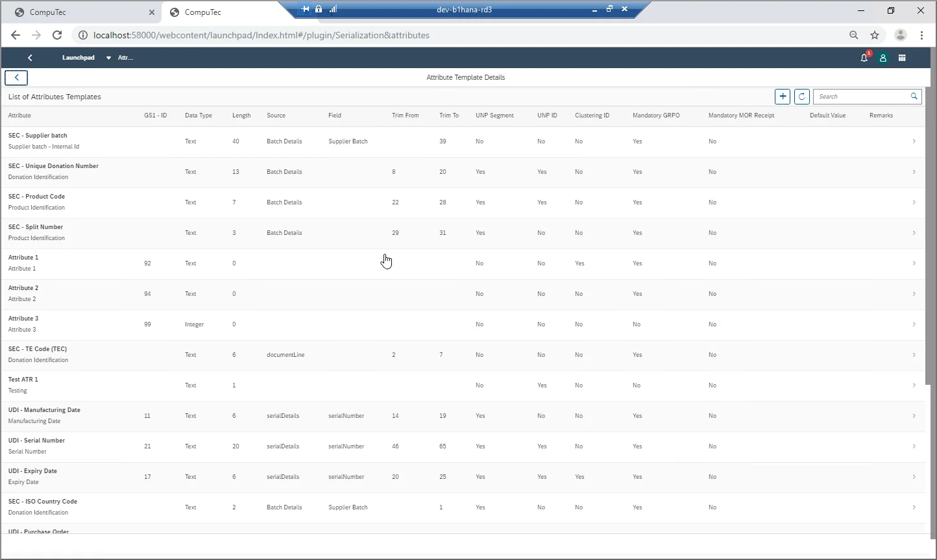Viewport: 937px width, 560px height.
Task: Click the search magnifier icon in Search field
Action: click(x=914, y=96)
